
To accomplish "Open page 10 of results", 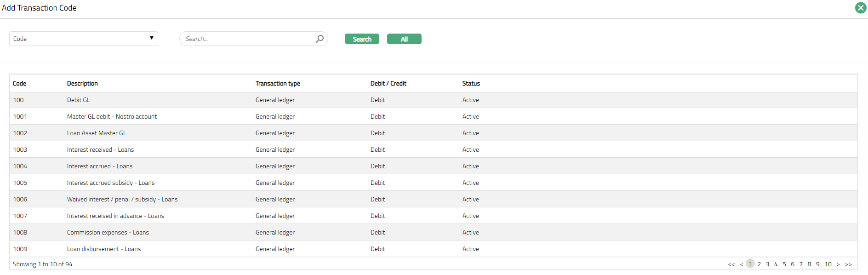I will (828, 264).
